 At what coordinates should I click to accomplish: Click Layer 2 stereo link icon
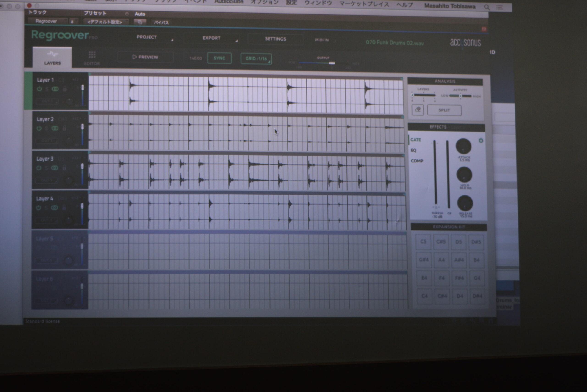pyautogui.click(x=55, y=128)
